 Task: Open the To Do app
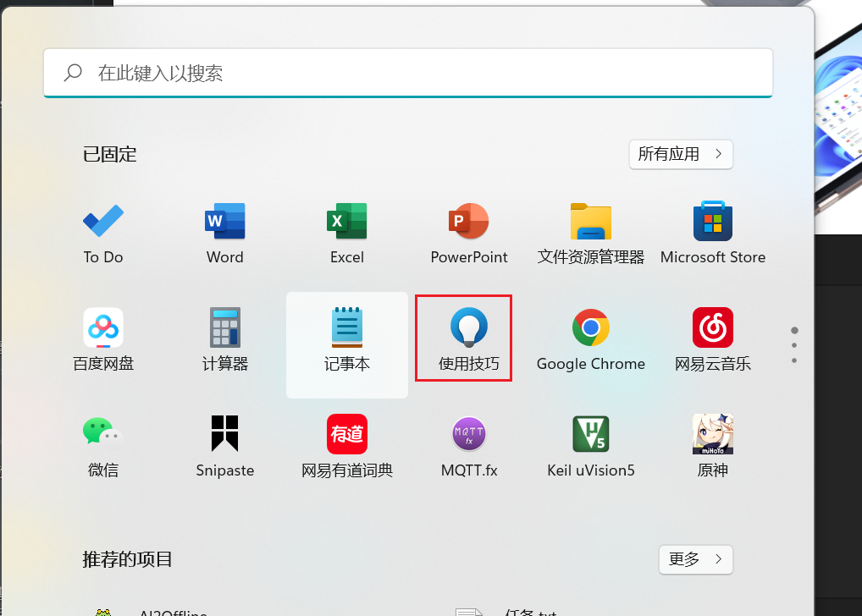(x=102, y=234)
